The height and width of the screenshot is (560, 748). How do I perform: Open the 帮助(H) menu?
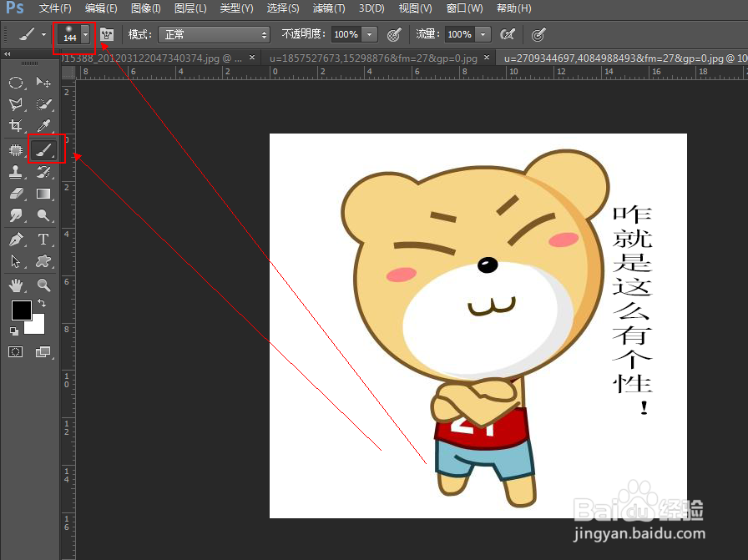pos(513,8)
